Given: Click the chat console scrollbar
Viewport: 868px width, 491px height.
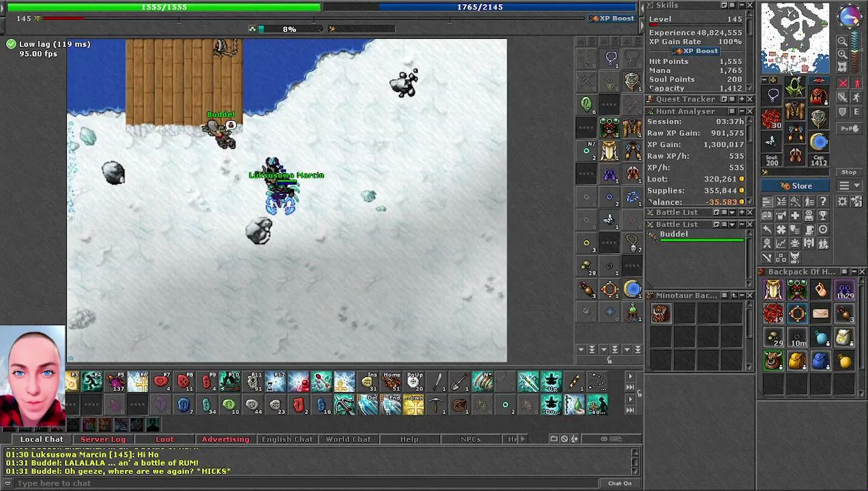Looking at the screenshot, I should 635,462.
